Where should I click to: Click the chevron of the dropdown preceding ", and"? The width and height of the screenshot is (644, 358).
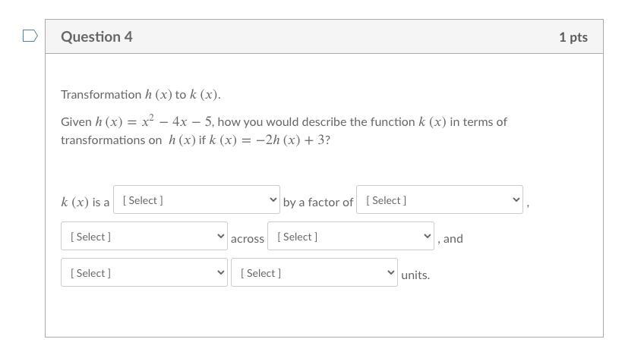pyautogui.click(x=428, y=237)
